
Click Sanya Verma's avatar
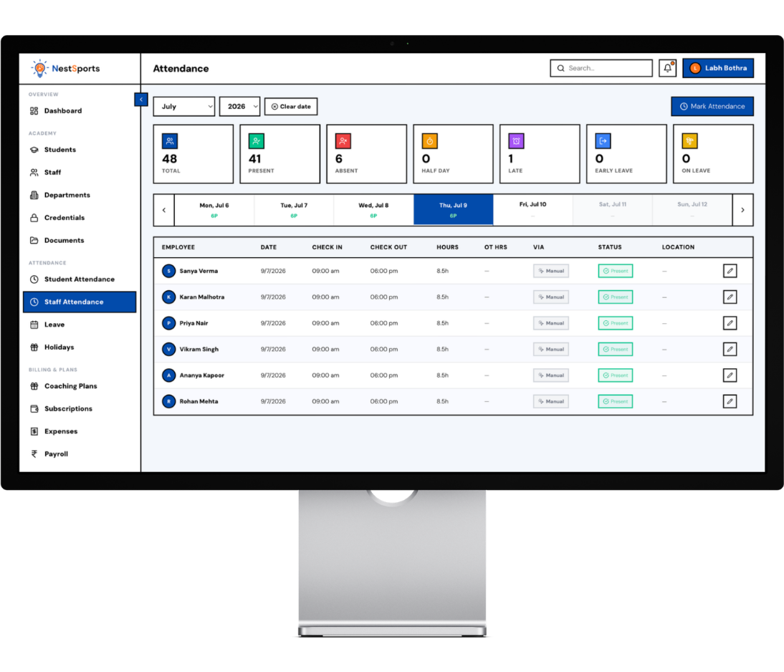[169, 271]
